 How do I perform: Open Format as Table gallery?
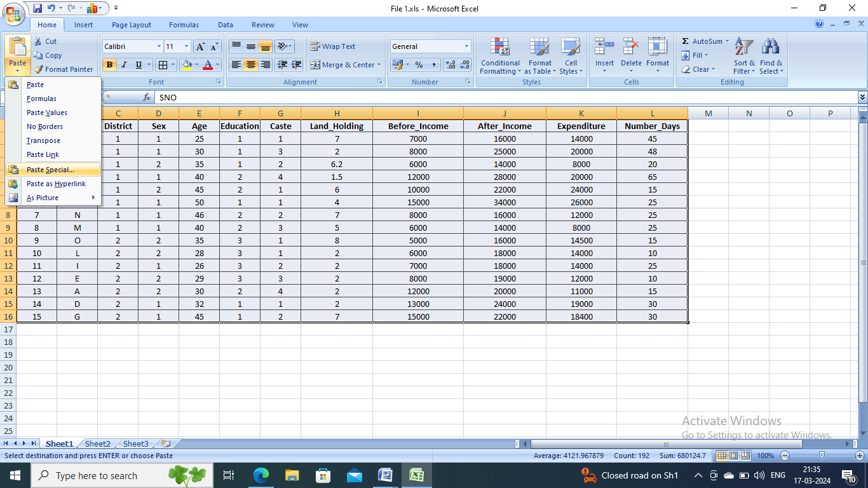(539, 57)
